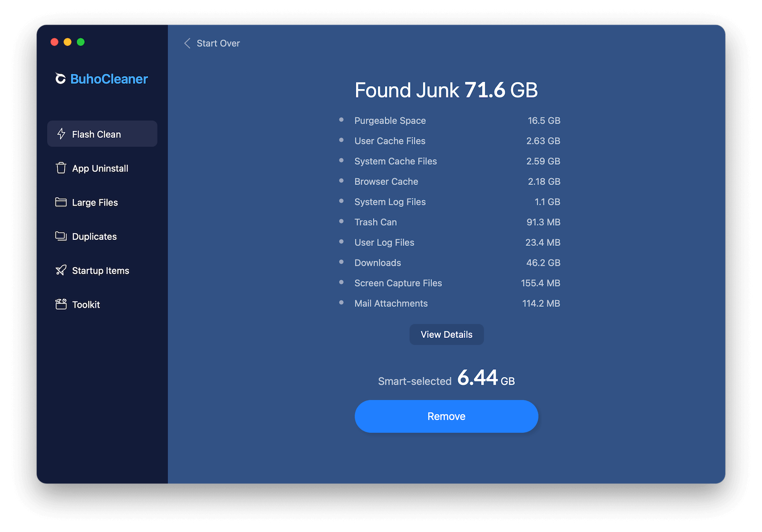Click the Large Files folder icon
762x532 pixels.
click(x=61, y=202)
